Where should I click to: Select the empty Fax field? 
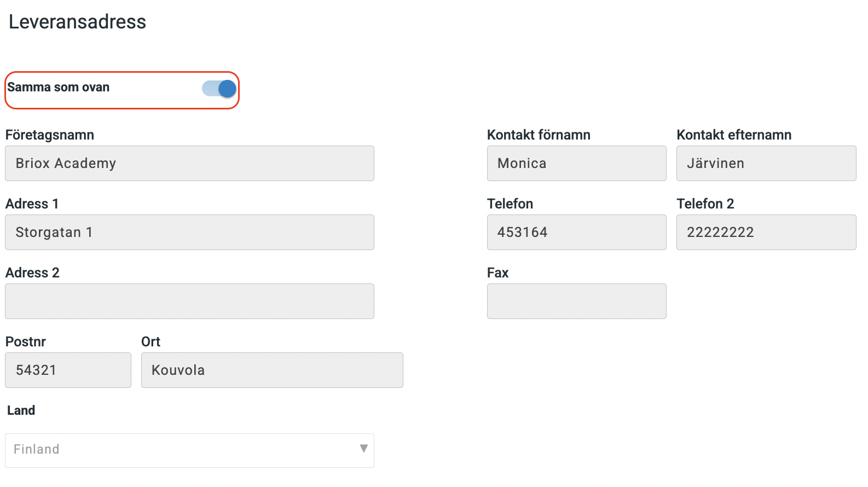577,301
